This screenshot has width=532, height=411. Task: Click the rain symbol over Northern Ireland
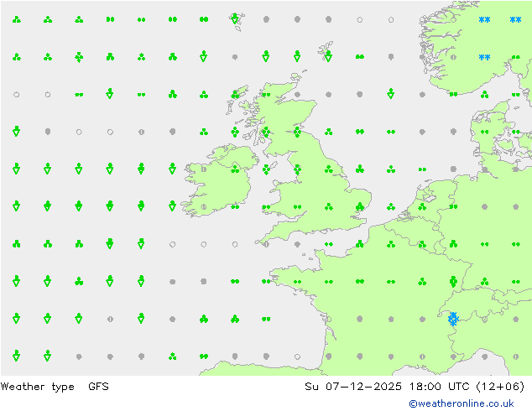(235, 169)
